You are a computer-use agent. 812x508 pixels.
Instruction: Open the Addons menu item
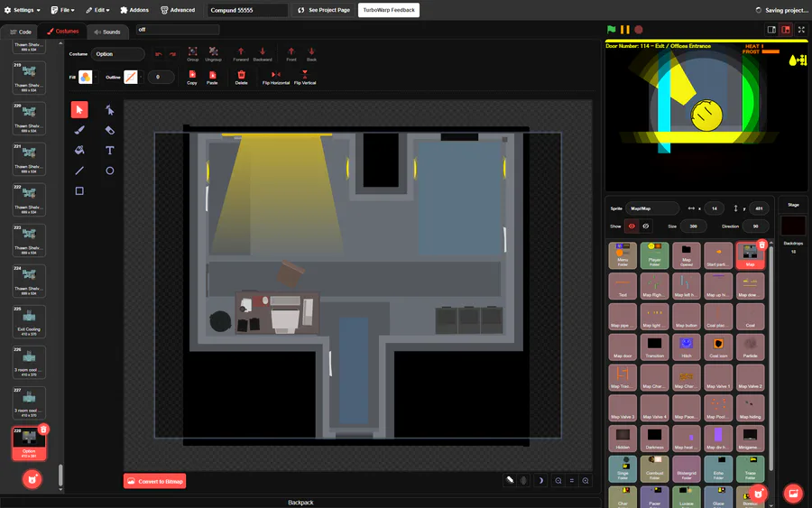[134, 10]
